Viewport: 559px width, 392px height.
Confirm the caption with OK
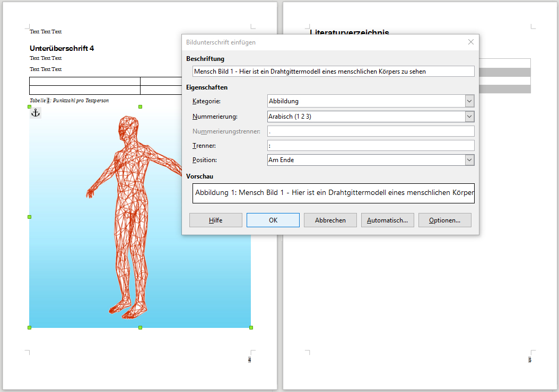click(273, 220)
